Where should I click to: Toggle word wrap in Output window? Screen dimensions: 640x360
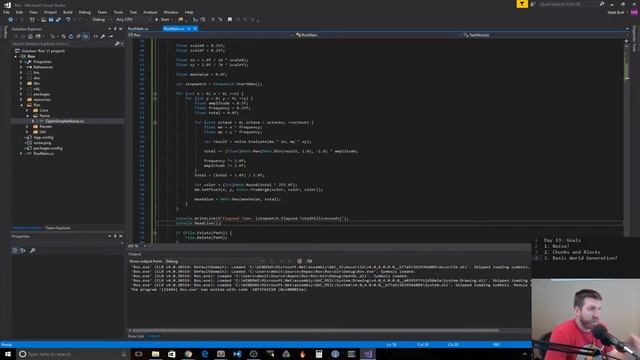coord(309,261)
